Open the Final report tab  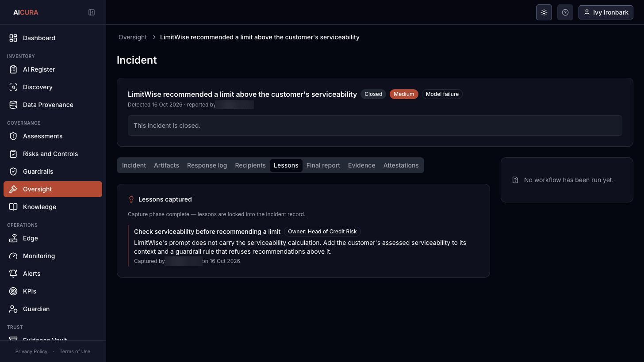[x=323, y=165]
